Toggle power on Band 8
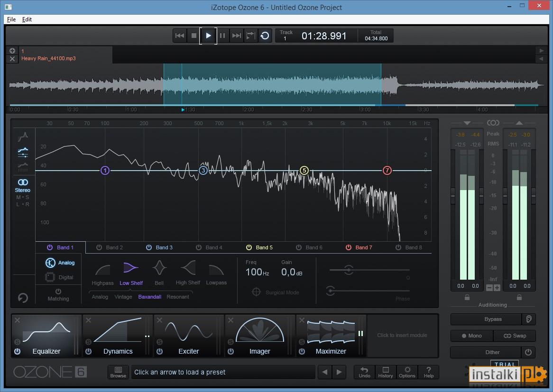553x392 pixels. click(398, 247)
